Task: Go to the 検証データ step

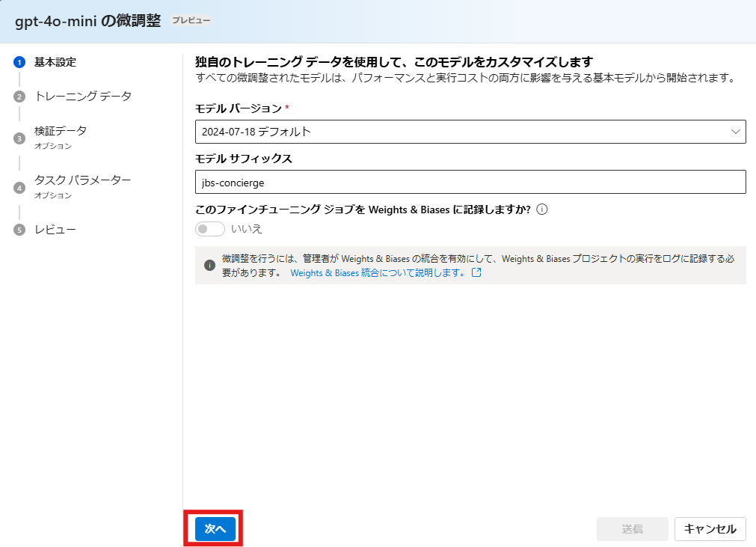Action: [x=61, y=131]
